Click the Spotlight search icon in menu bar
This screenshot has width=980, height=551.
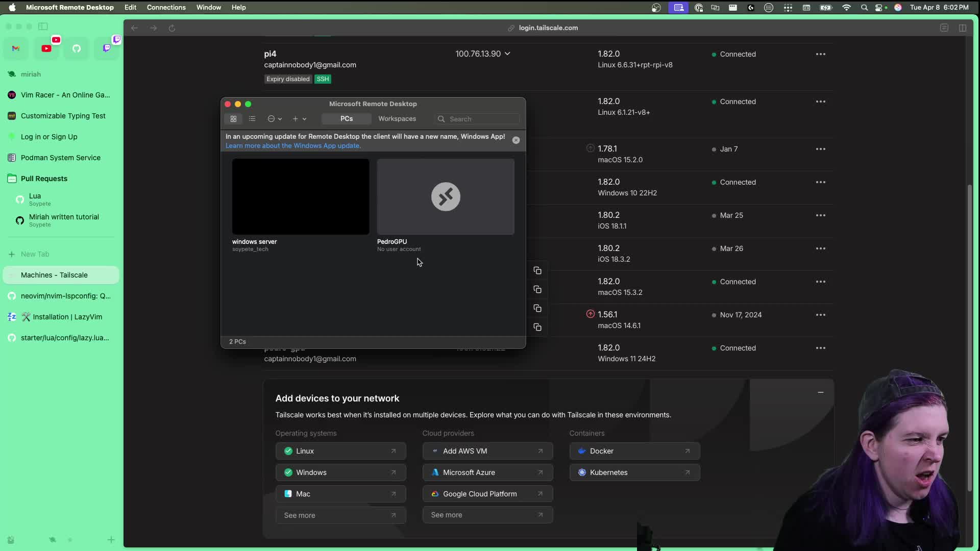(864, 8)
